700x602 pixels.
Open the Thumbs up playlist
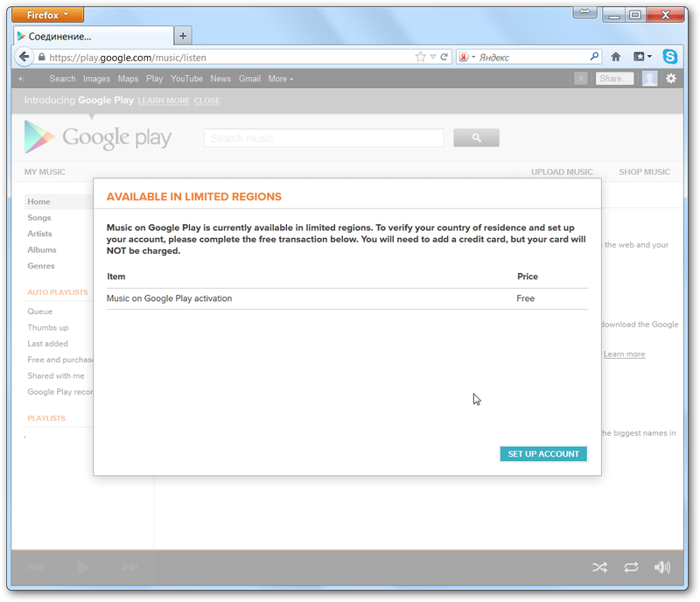[x=48, y=327]
